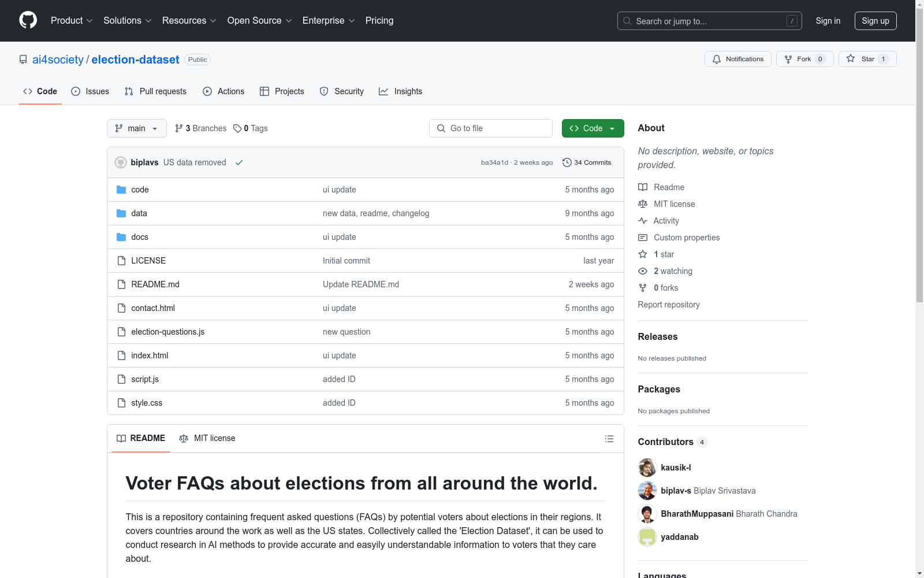This screenshot has height=578, width=924.
Task: Click the repository book icon beside ai4society
Action: click(23, 60)
